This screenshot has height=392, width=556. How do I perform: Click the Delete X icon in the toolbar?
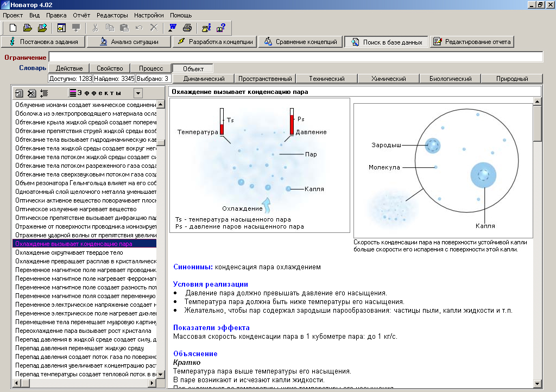154,28
